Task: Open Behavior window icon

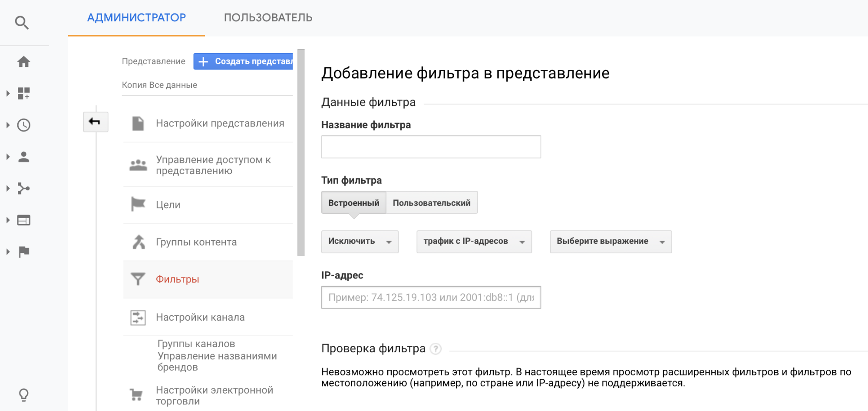Action: pyautogui.click(x=23, y=220)
